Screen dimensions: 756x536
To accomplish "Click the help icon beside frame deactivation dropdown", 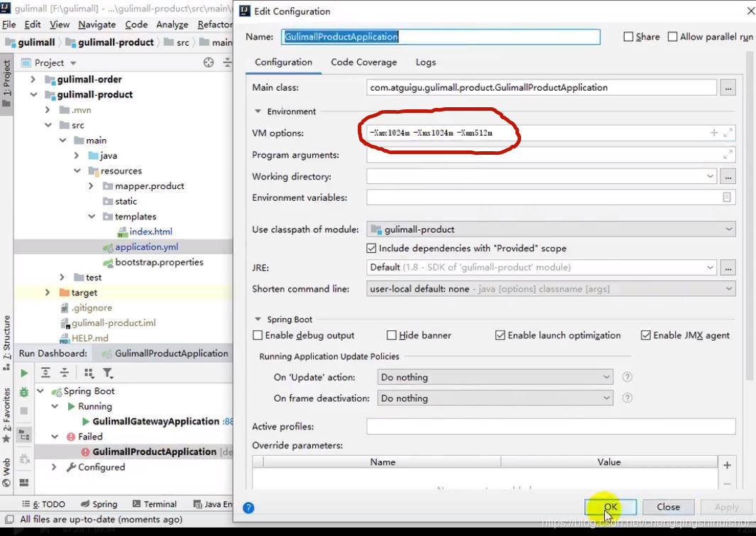I will 627,398.
